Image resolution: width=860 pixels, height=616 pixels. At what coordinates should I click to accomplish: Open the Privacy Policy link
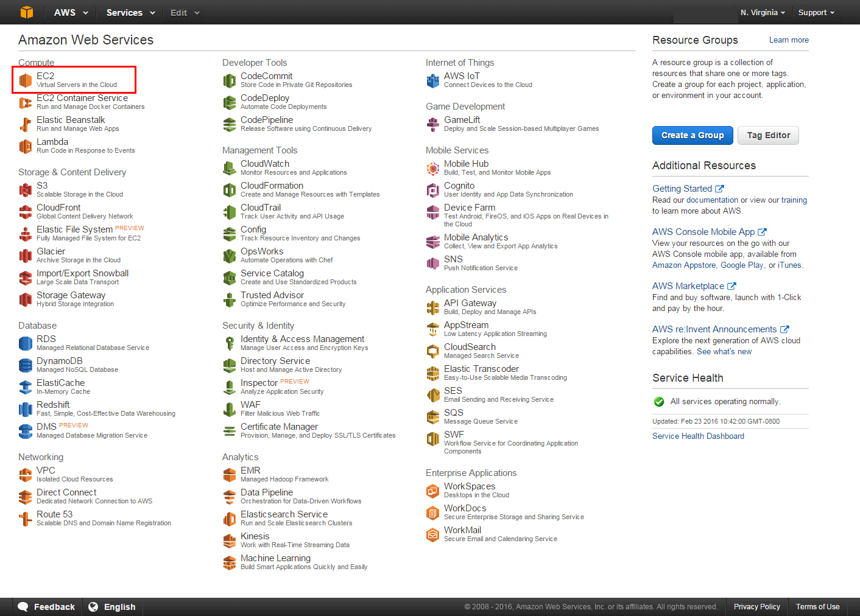click(756, 607)
